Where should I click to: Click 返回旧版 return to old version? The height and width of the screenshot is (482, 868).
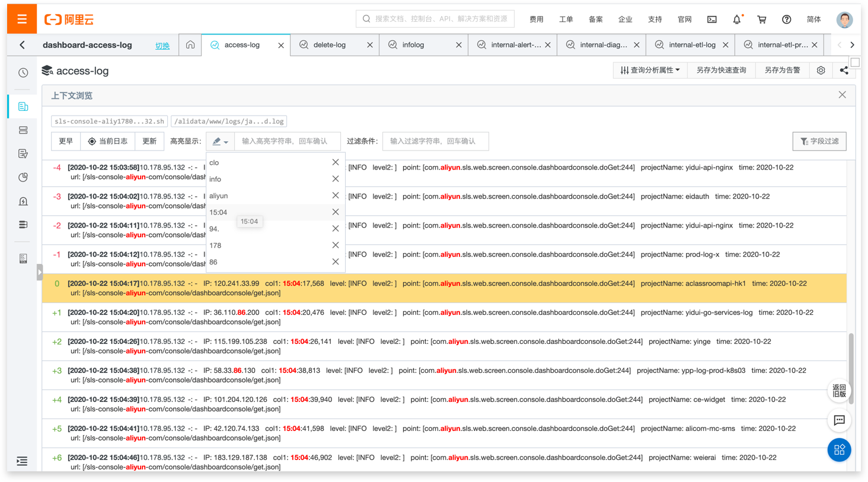[840, 391]
